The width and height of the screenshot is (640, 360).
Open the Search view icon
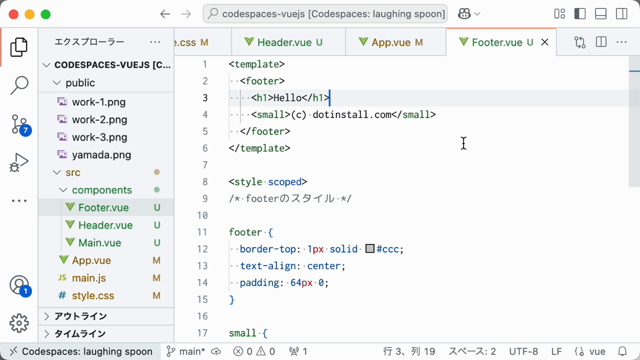[x=19, y=85]
